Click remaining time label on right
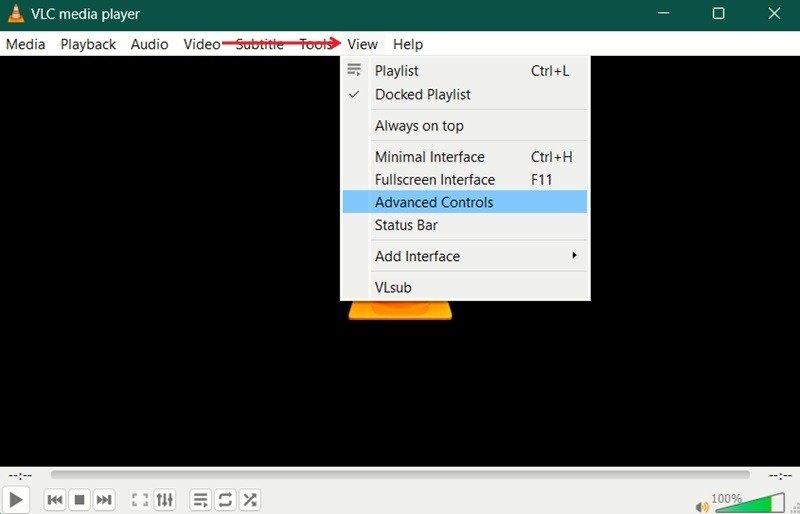This screenshot has width=800, height=514. (x=780, y=476)
